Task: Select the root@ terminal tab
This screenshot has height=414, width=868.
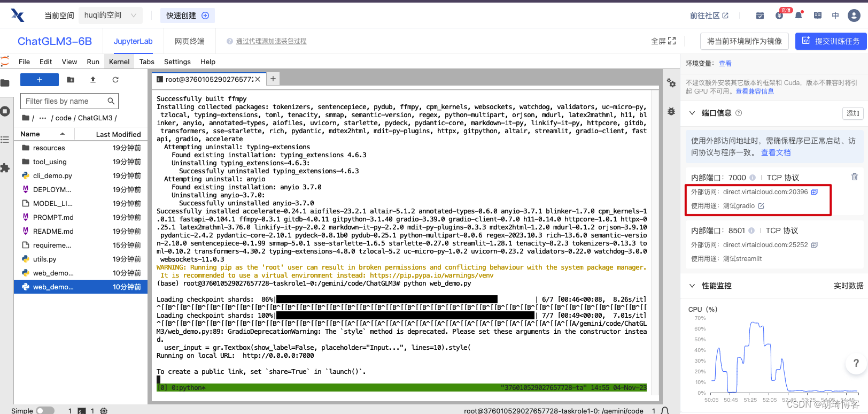Action: (x=209, y=79)
